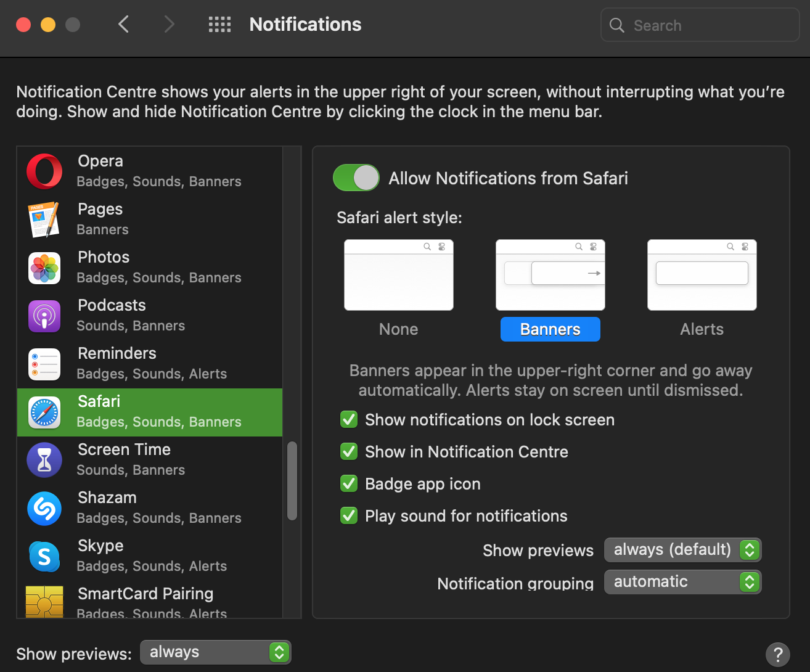Click the Photos app icon
Screen dimensions: 810x672
tap(44, 268)
